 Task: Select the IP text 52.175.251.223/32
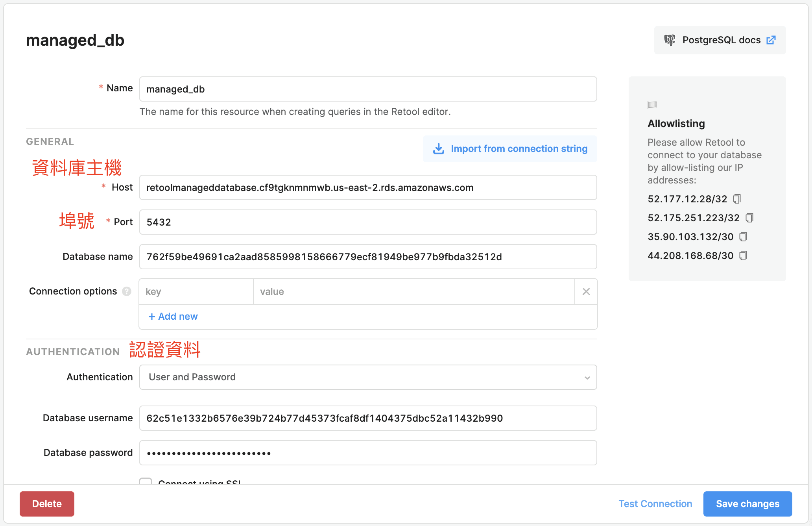click(694, 218)
